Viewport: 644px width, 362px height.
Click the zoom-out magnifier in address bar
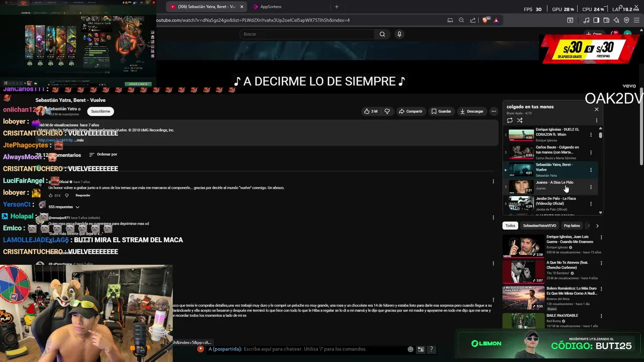tap(461, 20)
